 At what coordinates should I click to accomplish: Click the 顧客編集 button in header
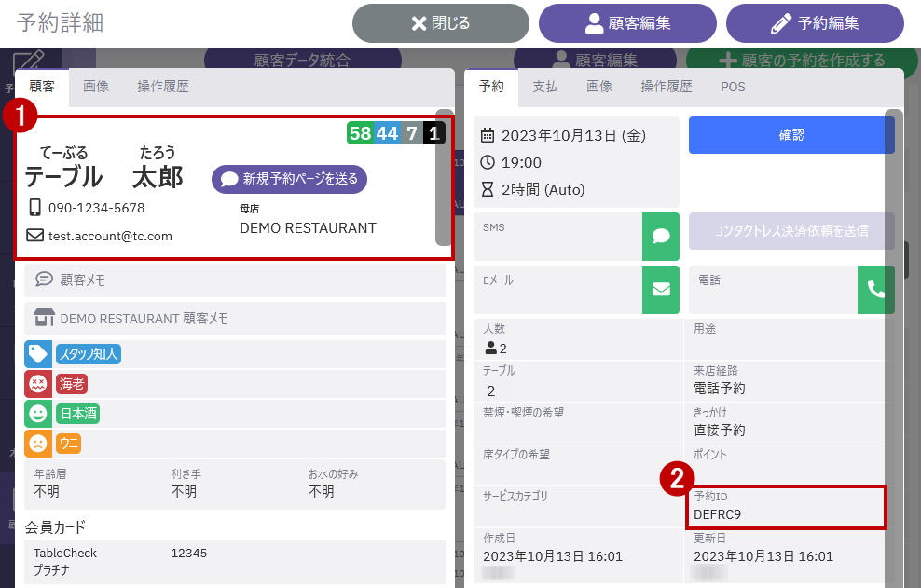pyautogui.click(x=627, y=23)
